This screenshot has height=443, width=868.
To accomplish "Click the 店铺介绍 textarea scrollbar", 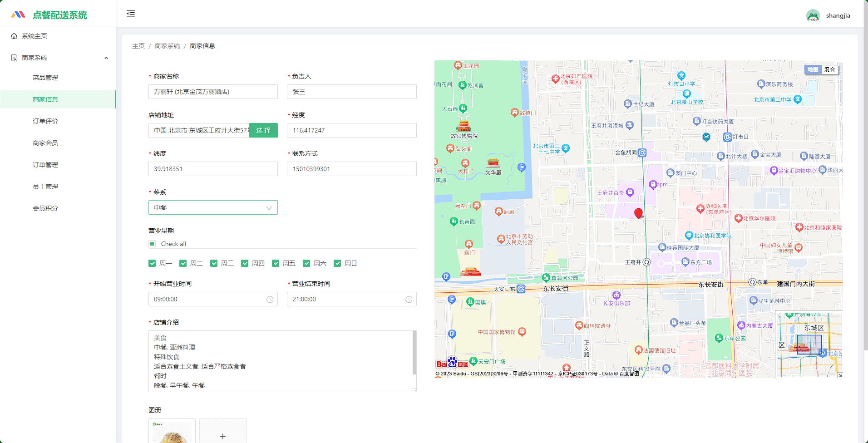I will click(414, 353).
